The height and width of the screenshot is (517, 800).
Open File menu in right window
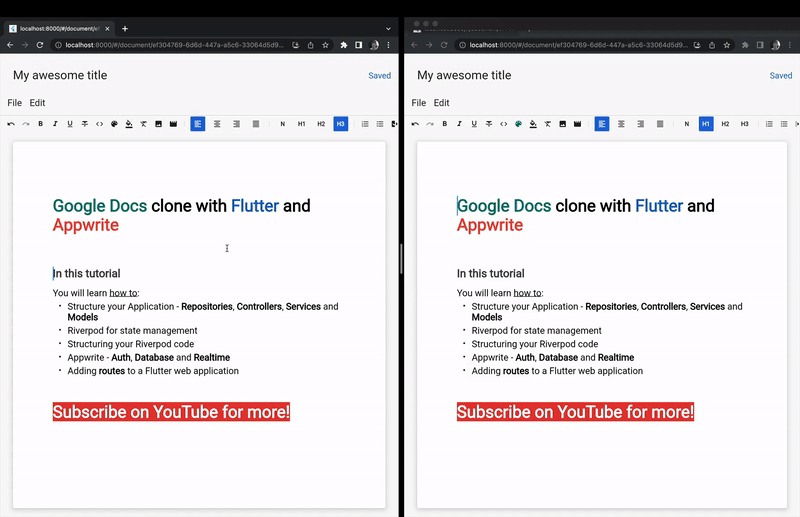pos(418,103)
